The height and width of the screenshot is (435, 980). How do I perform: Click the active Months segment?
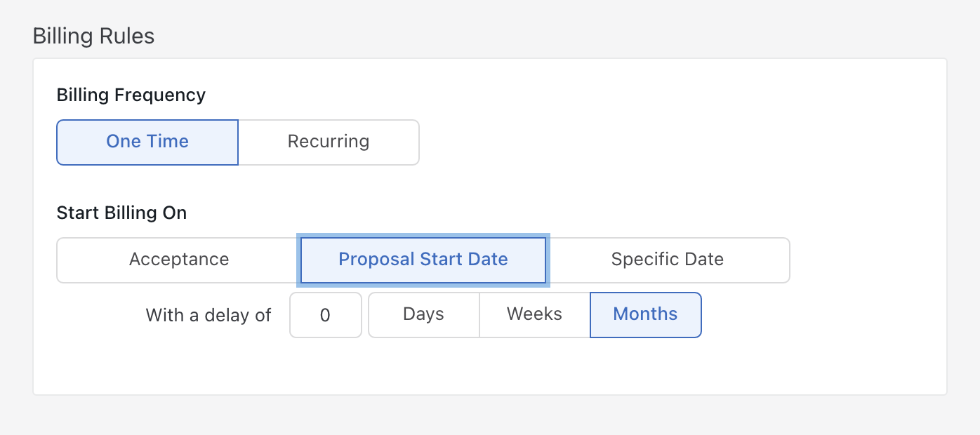click(x=645, y=314)
